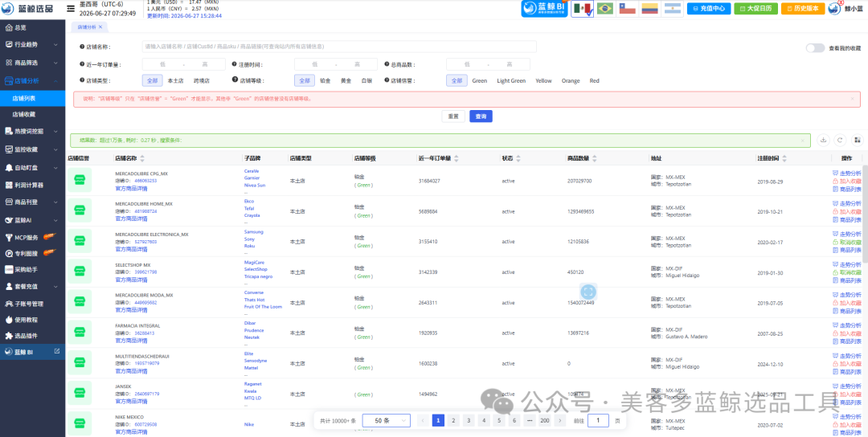
Task: Click the store icon for SELECTSHOP MX row
Action: point(79,272)
